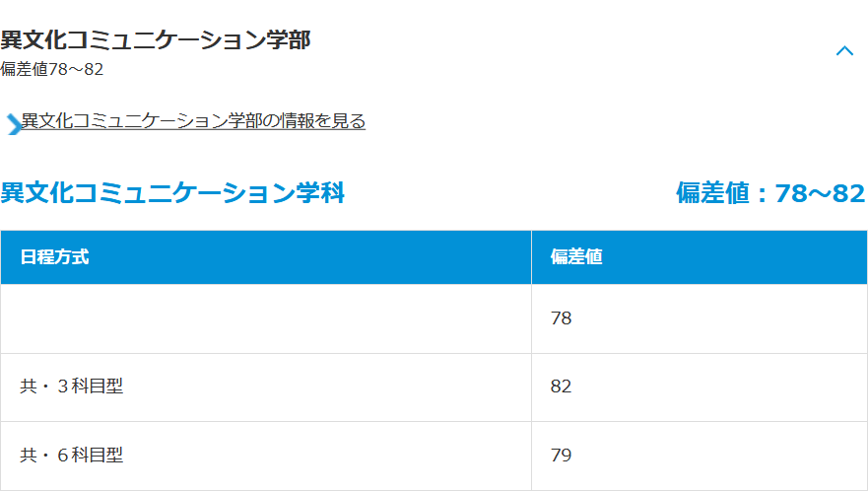
Task: Select the 共・３科目型 row label
Action: pyautogui.click(x=72, y=387)
